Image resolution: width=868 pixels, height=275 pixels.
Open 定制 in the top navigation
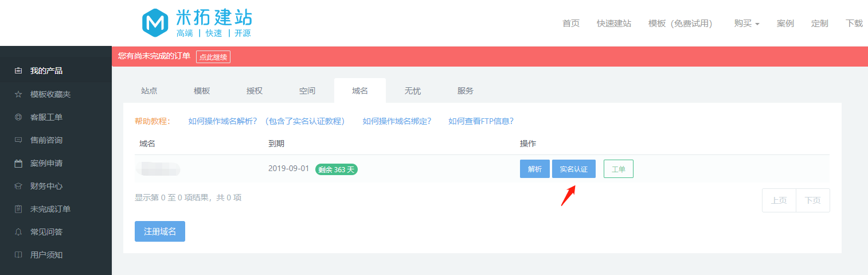click(820, 24)
